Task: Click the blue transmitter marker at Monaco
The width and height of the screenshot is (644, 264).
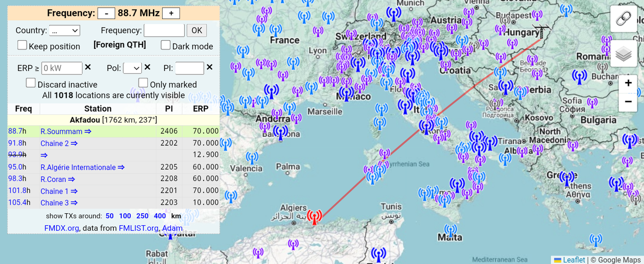Action: 346,93
